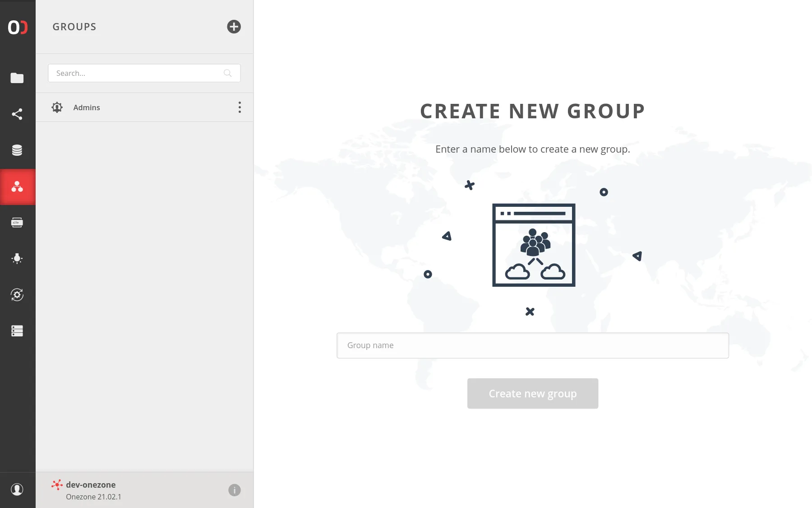Click the Onezone logo at top left
812x508 pixels.
(x=17, y=27)
